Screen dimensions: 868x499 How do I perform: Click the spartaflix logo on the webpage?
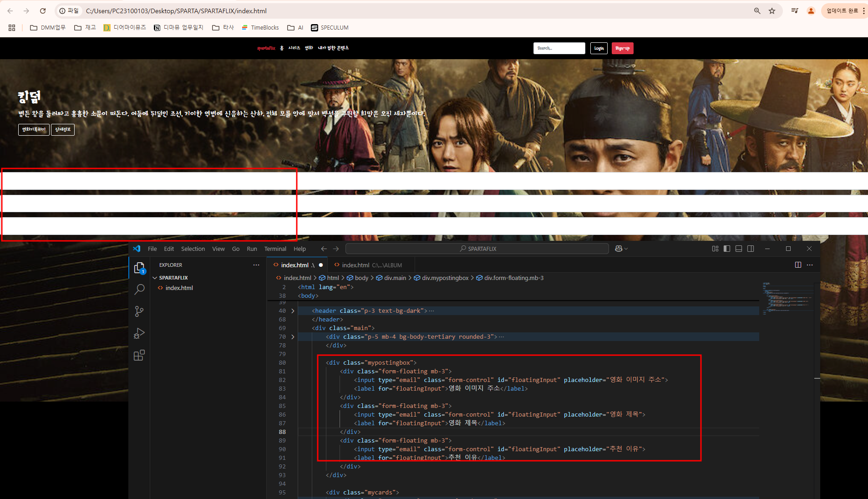(x=266, y=48)
